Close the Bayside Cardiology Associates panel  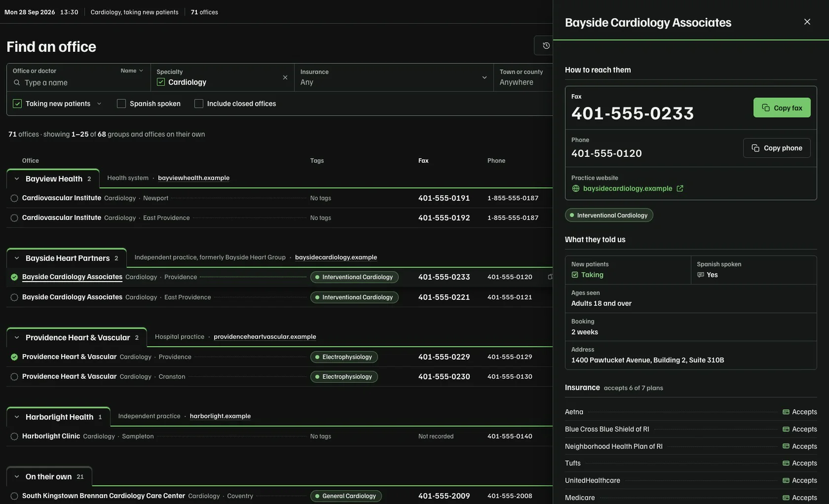(807, 22)
